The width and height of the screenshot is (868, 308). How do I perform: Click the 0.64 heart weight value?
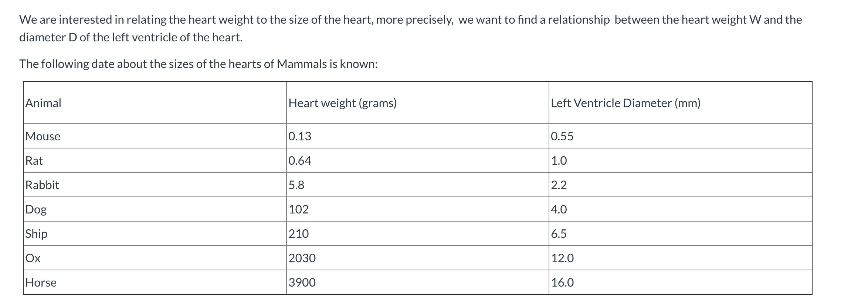(x=300, y=161)
